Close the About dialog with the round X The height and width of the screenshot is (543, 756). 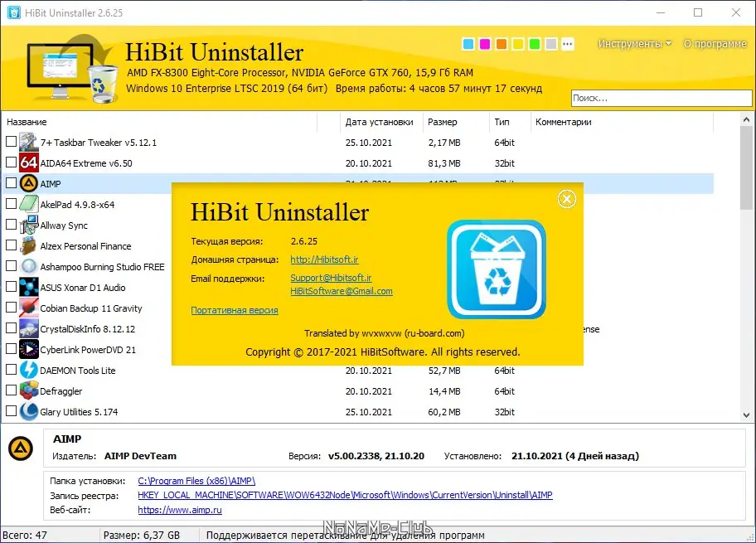(x=566, y=199)
